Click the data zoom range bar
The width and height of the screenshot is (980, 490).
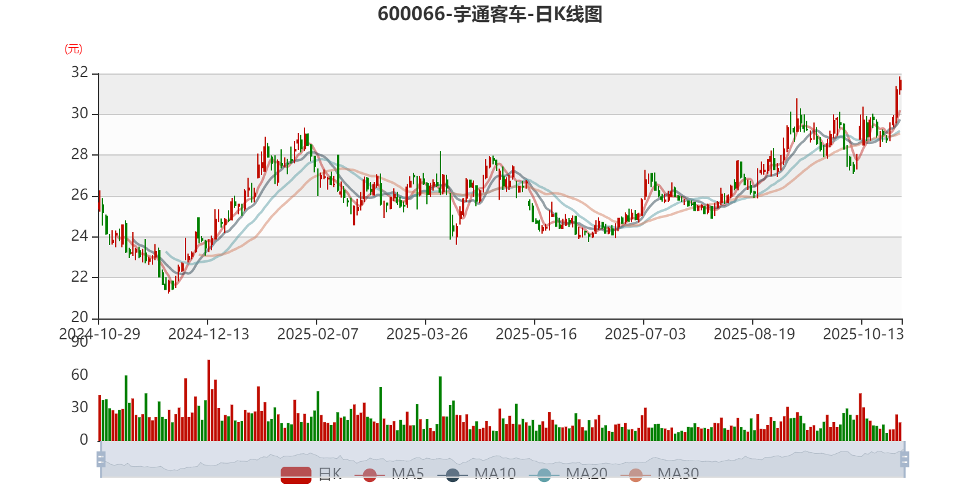pos(502,459)
